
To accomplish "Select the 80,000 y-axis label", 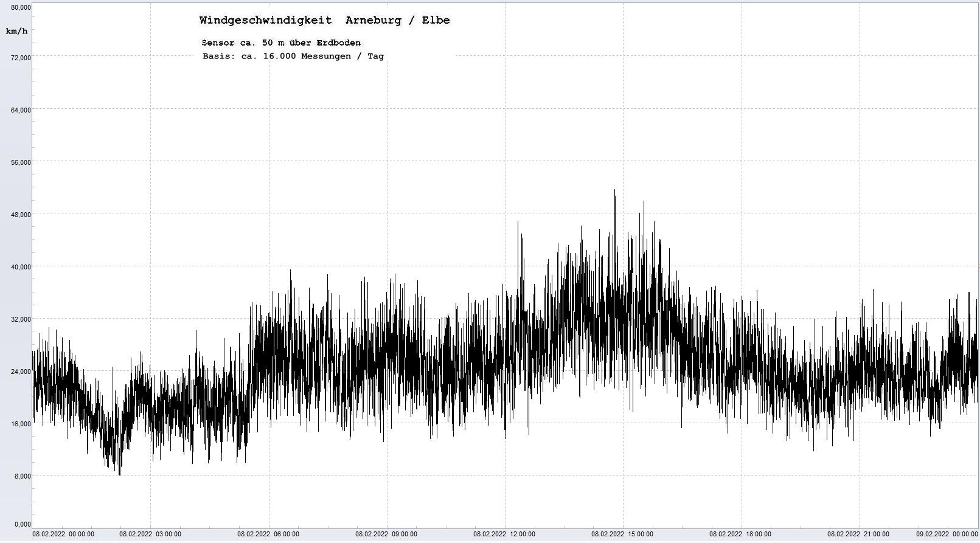I will coord(21,7).
